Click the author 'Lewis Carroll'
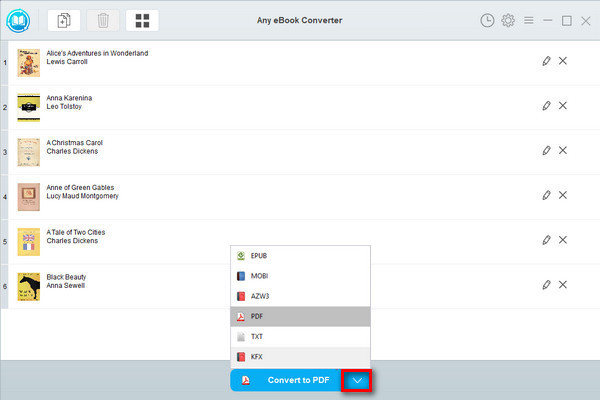The image size is (600, 400). 67,62
